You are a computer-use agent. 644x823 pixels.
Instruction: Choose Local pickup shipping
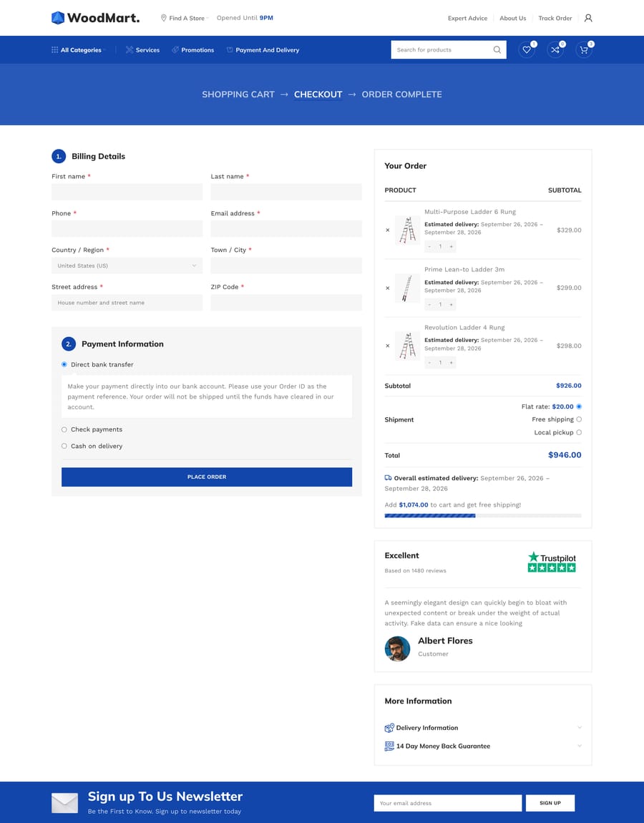(579, 432)
